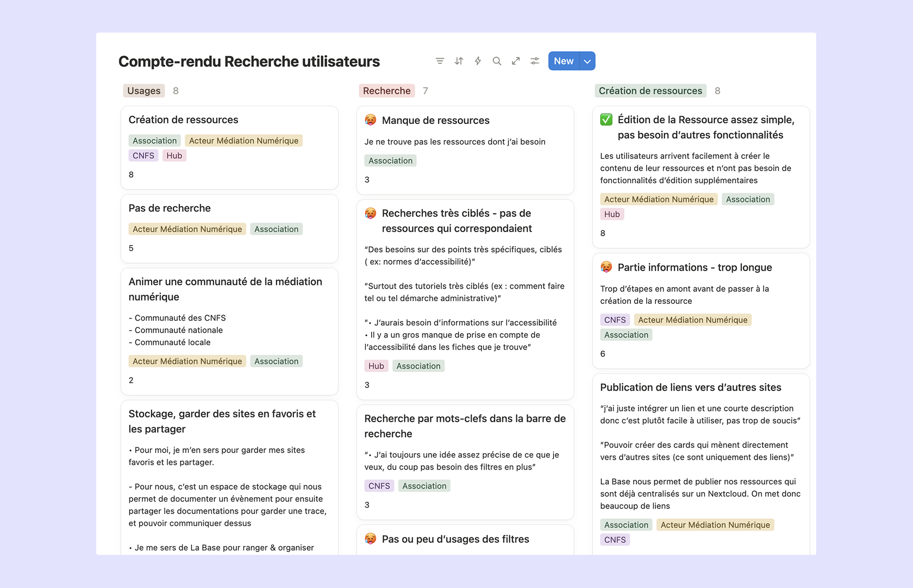Click the Association tag on Édition de la Ressource card
This screenshot has width=913, height=588.
(x=748, y=199)
